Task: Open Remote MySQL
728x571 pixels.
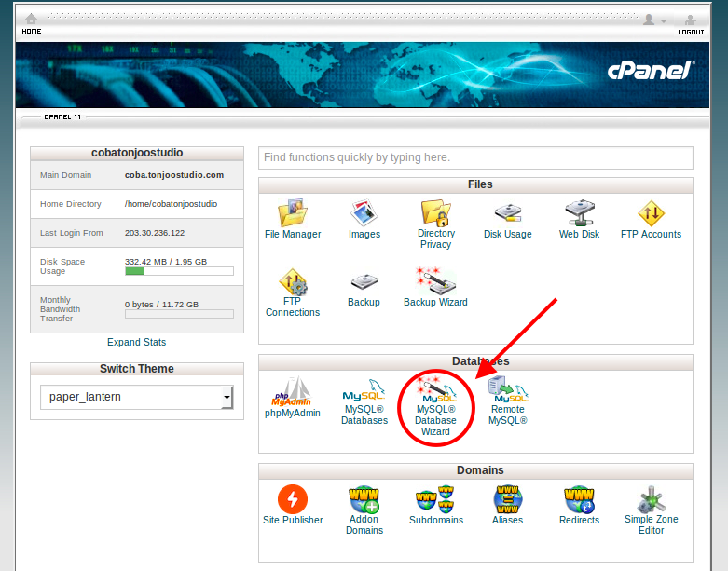Action: (x=507, y=401)
